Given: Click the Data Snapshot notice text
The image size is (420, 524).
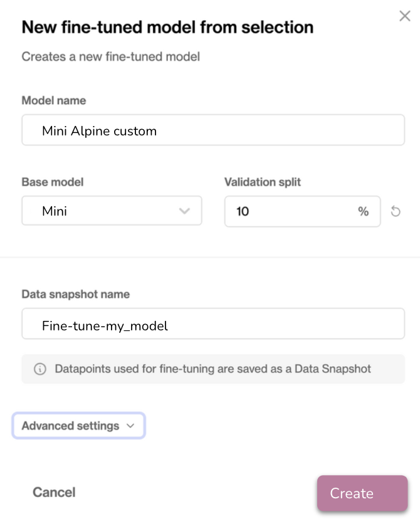Looking at the screenshot, I should point(213,369).
